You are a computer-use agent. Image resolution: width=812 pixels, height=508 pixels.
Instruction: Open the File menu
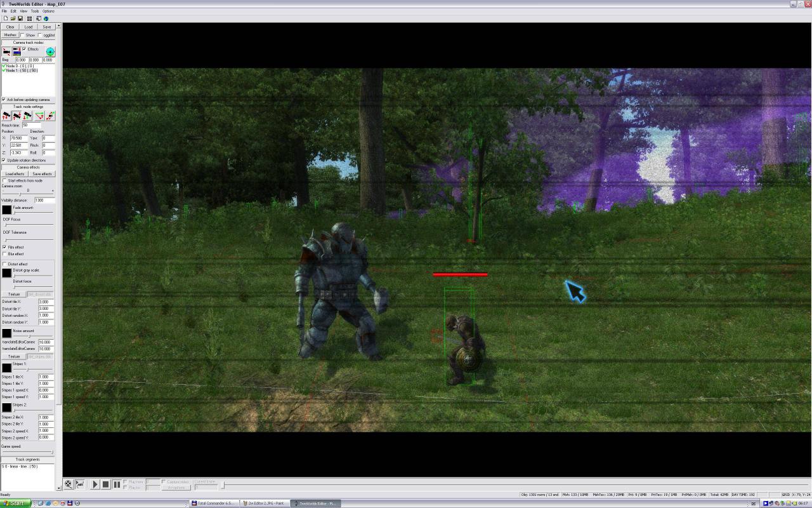point(4,11)
